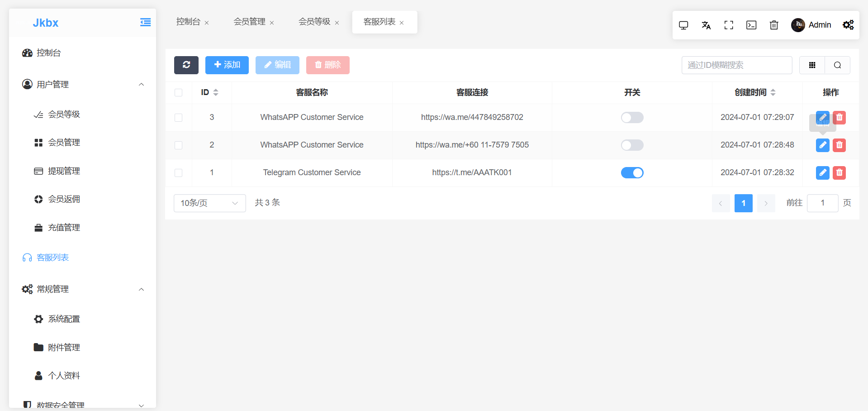868x411 pixels.
Task: Turn off the Telegram Customer Service switch
Action: 632,173
